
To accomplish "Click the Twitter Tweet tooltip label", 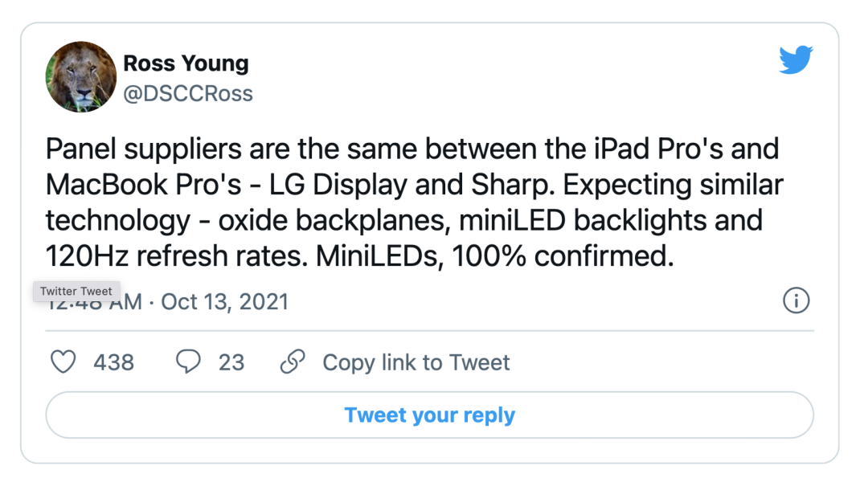I will [x=76, y=291].
